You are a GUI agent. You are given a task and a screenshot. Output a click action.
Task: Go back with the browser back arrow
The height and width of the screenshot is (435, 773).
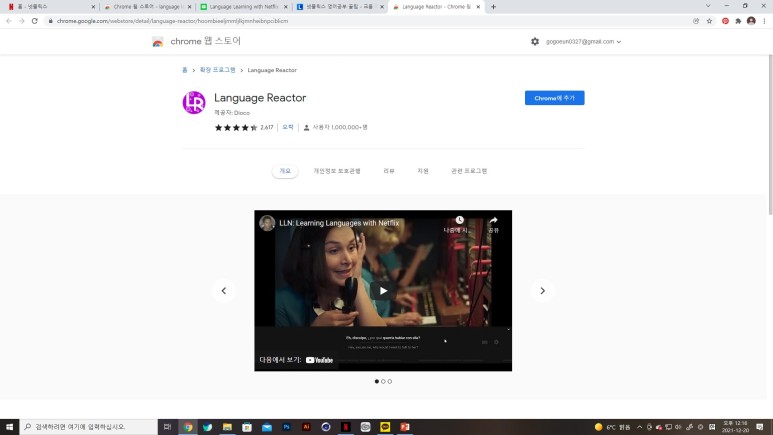pos(9,21)
